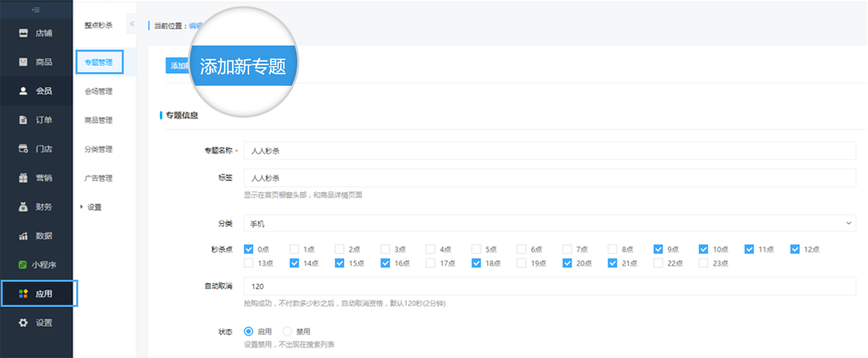The width and height of the screenshot is (868, 358).
Task: Open the 订单 orders icon
Action: click(23, 120)
